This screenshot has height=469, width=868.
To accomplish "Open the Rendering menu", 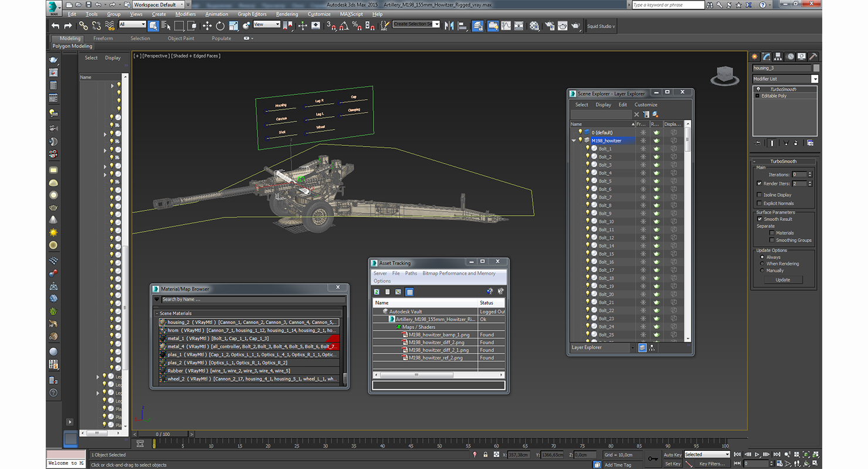I will coord(287,14).
